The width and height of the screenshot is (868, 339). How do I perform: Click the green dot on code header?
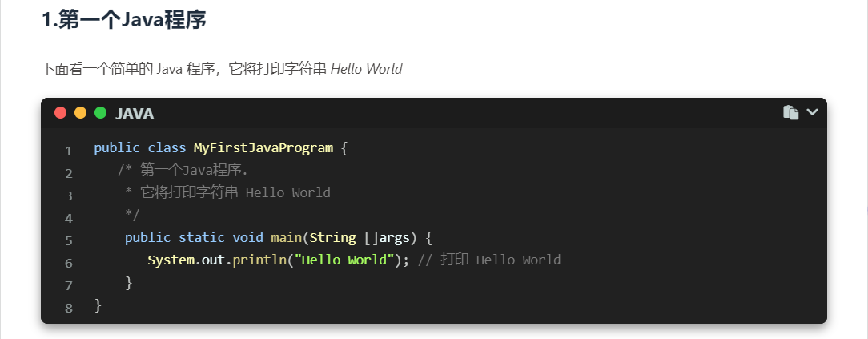100,113
